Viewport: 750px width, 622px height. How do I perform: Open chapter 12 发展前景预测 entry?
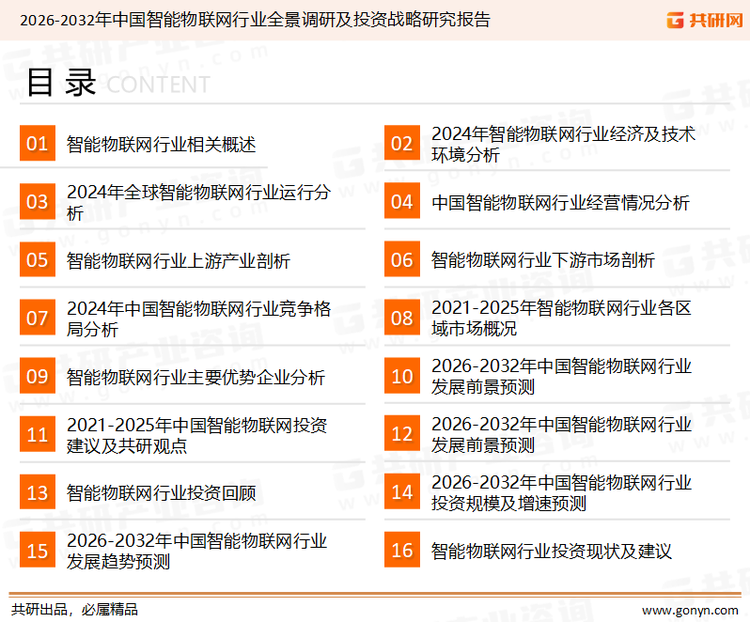[562, 434]
